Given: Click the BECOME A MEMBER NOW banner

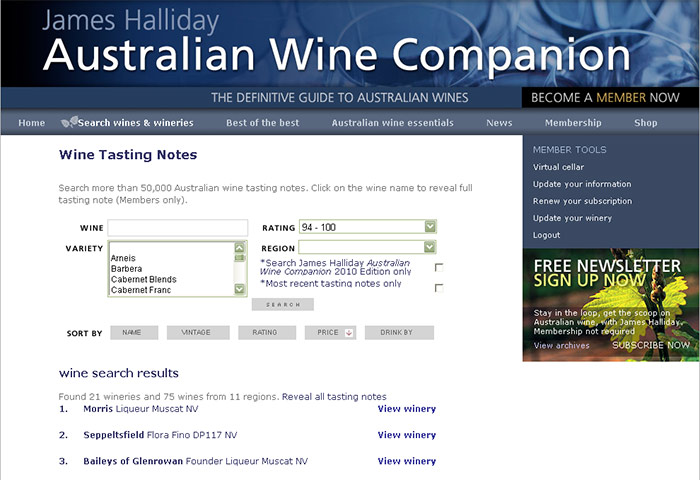Looking at the screenshot, I should 610,97.
